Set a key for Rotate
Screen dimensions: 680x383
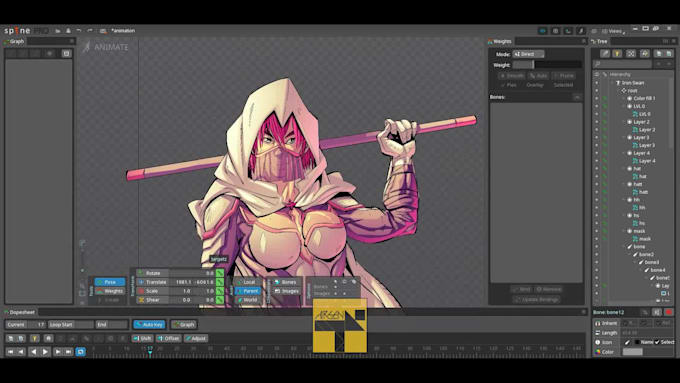pos(220,273)
